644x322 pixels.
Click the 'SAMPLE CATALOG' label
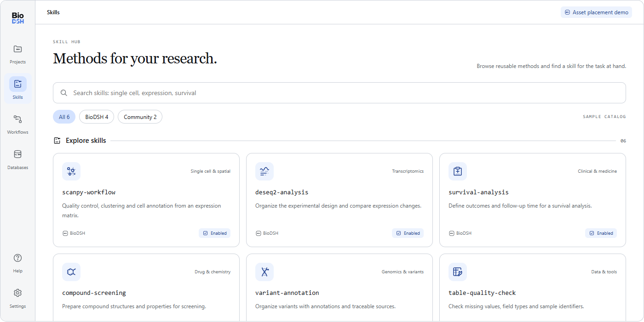(604, 117)
